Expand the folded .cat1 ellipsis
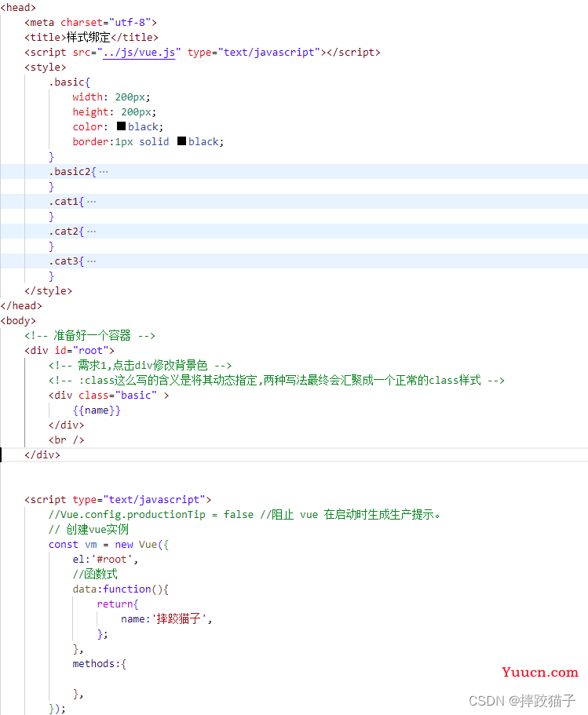This screenshot has height=715, width=588. [92, 202]
